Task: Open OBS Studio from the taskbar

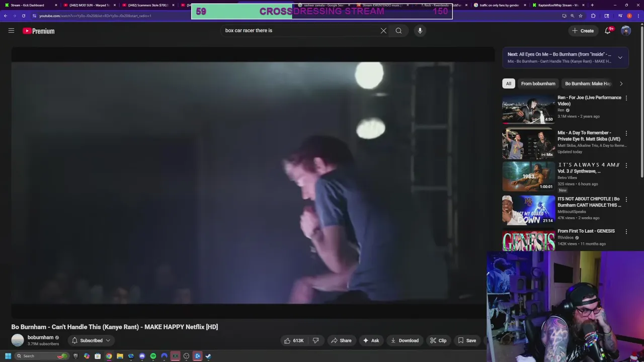Action: (x=186, y=356)
